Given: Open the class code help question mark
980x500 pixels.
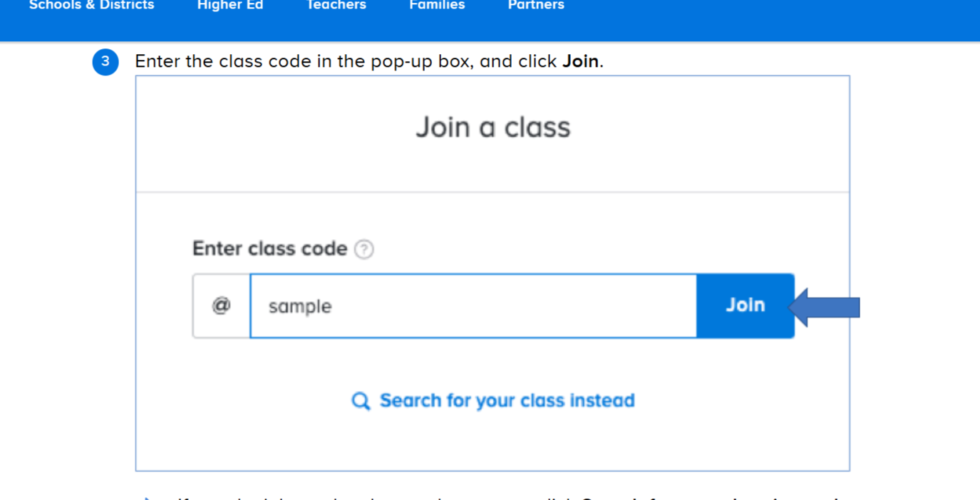Looking at the screenshot, I should [364, 249].
